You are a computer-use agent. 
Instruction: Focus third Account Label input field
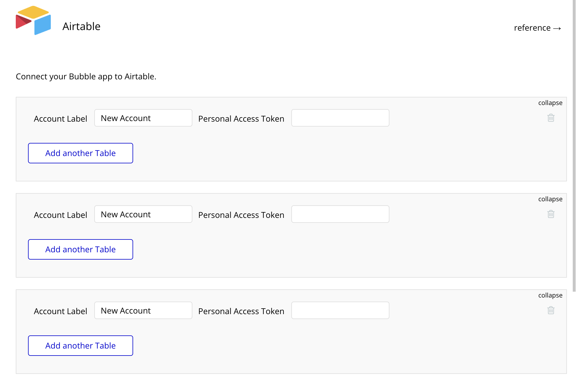point(143,311)
